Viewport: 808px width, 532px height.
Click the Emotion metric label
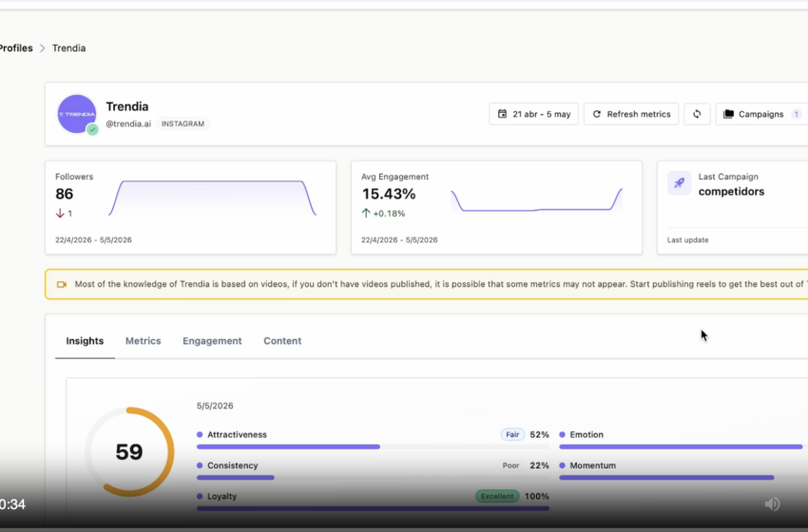587,435
